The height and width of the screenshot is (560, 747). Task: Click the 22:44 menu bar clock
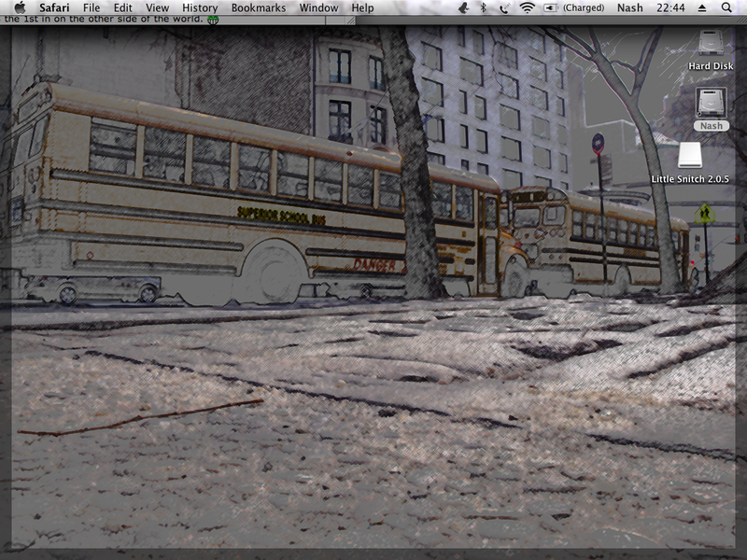coord(670,7)
